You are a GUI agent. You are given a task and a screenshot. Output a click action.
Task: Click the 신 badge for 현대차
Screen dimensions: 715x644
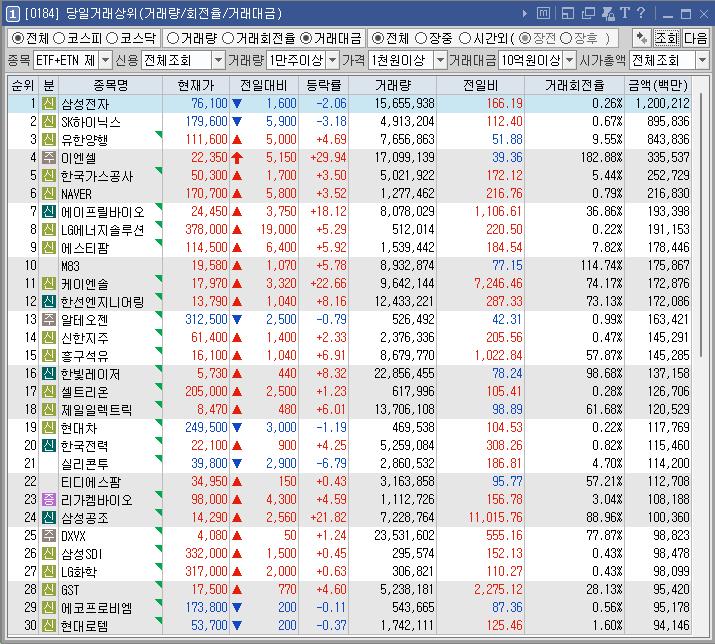49,428
